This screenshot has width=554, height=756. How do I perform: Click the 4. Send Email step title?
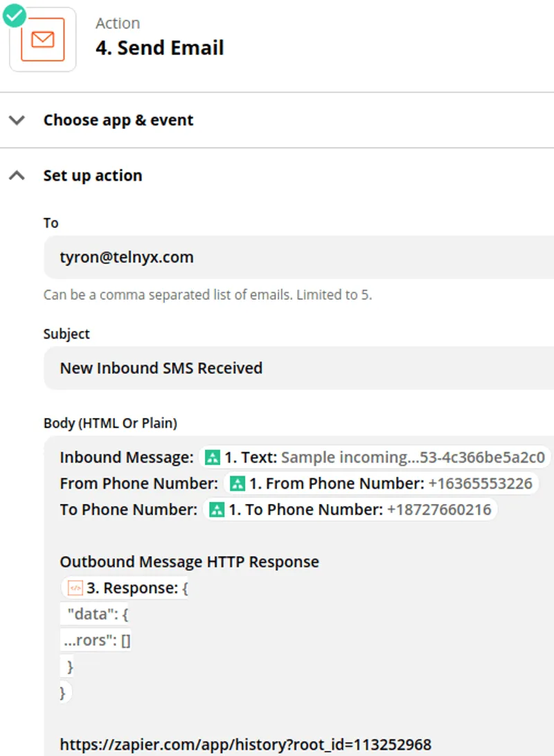[160, 48]
